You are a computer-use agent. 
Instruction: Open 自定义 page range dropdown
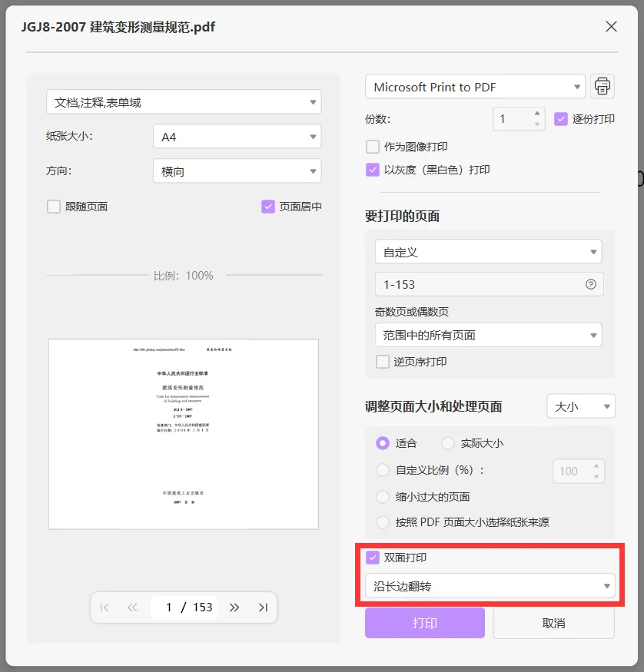point(488,252)
